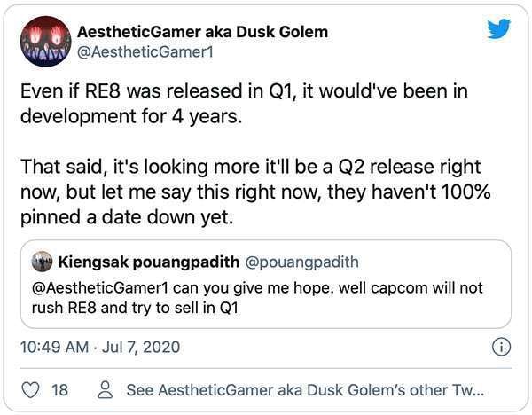Click the quoted text "rush RE8 and try to sell"

click(133, 307)
